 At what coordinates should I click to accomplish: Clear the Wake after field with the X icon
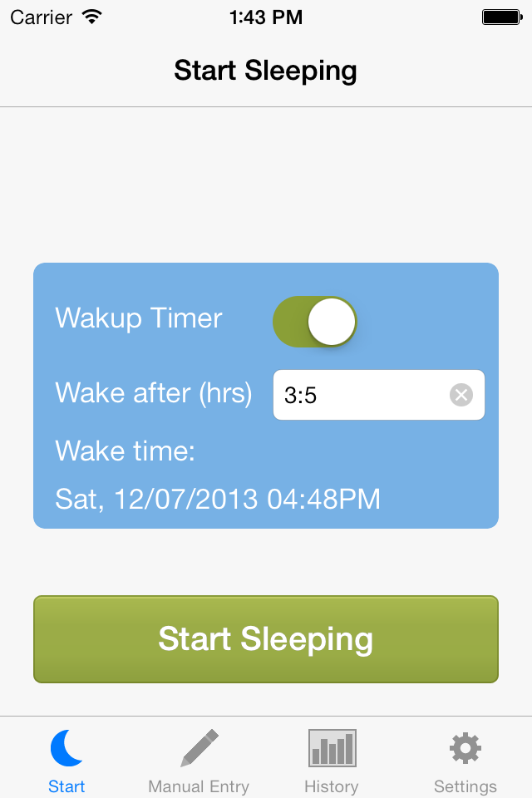point(461,395)
